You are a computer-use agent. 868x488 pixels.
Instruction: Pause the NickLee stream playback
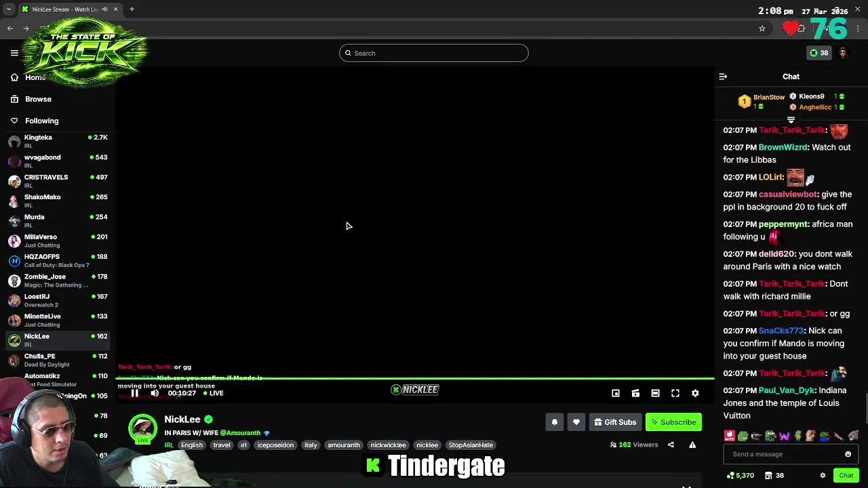(x=134, y=393)
